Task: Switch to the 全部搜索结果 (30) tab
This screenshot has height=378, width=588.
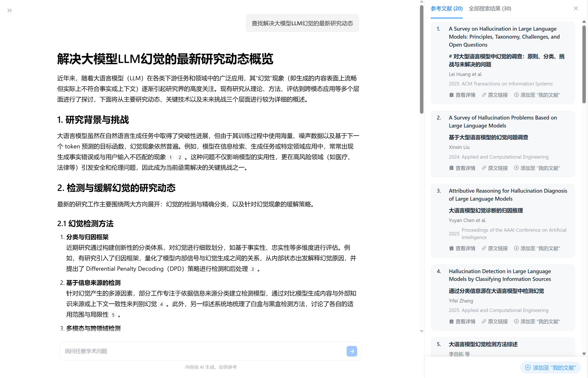Action: [490, 9]
